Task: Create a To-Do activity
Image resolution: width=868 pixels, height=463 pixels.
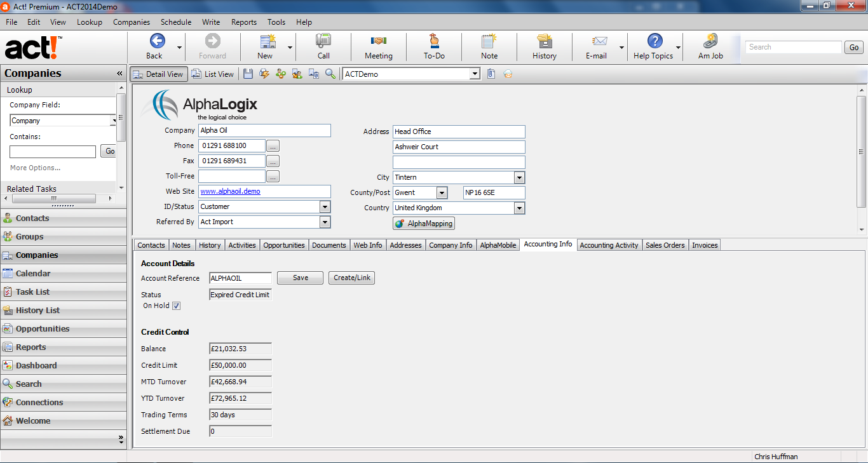Action: pyautogui.click(x=434, y=46)
